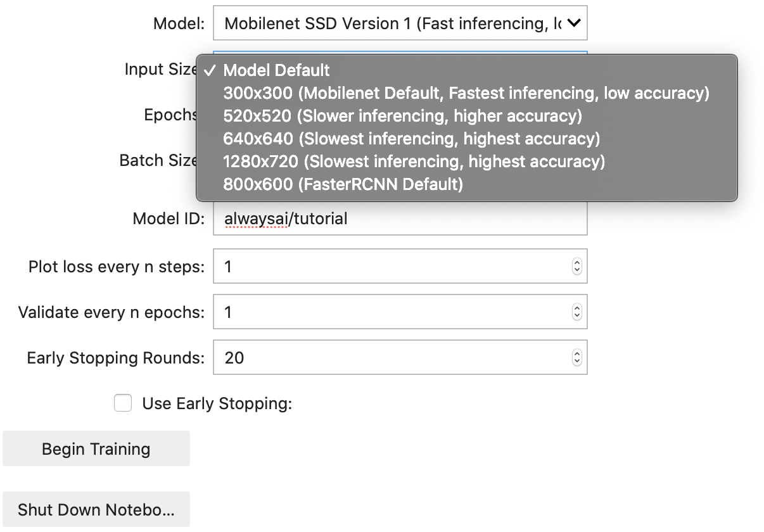Select 800x600 FasterRCNN Default option
This screenshot has height=532, width=764.
(467, 184)
